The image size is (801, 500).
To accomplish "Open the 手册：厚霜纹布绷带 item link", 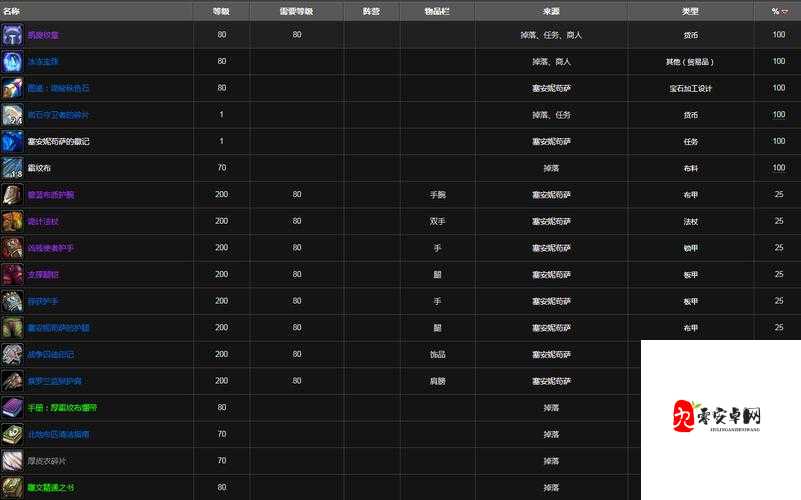I will click(62, 408).
